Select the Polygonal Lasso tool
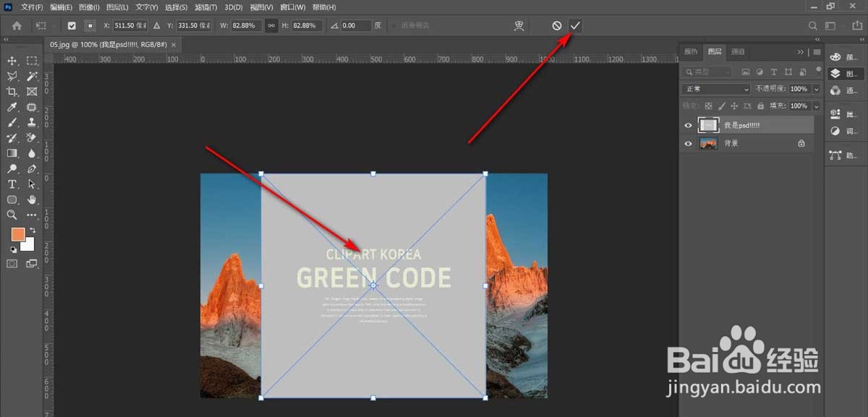Image resolution: width=868 pixels, height=417 pixels. 12,76
